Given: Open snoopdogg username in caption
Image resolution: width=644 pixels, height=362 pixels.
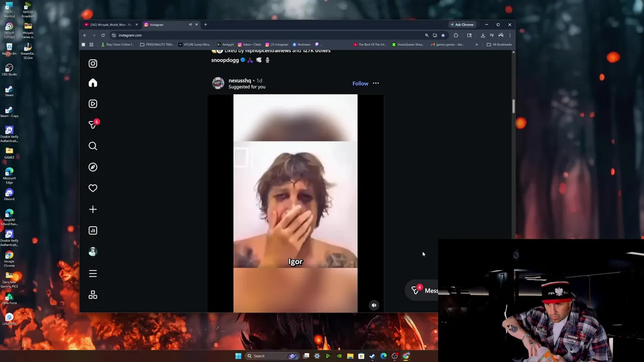Looking at the screenshot, I should click(225, 60).
